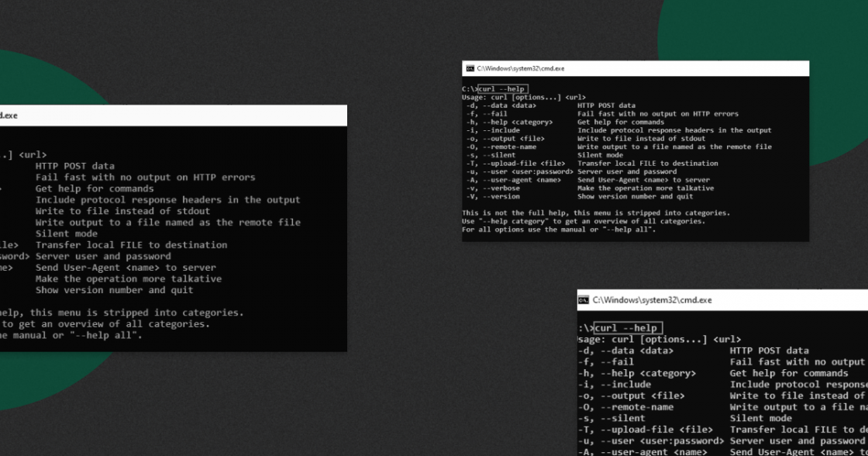Click the bottom-right window's title 'C:\Windows\system32\cmd.exe'
This screenshot has width=868, height=456.
pyautogui.click(x=652, y=300)
